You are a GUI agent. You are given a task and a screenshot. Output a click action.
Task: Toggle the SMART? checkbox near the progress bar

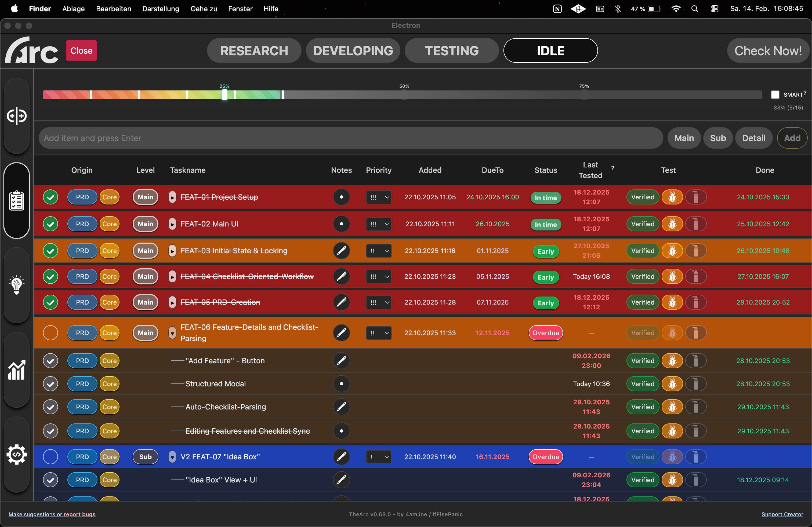(775, 94)
